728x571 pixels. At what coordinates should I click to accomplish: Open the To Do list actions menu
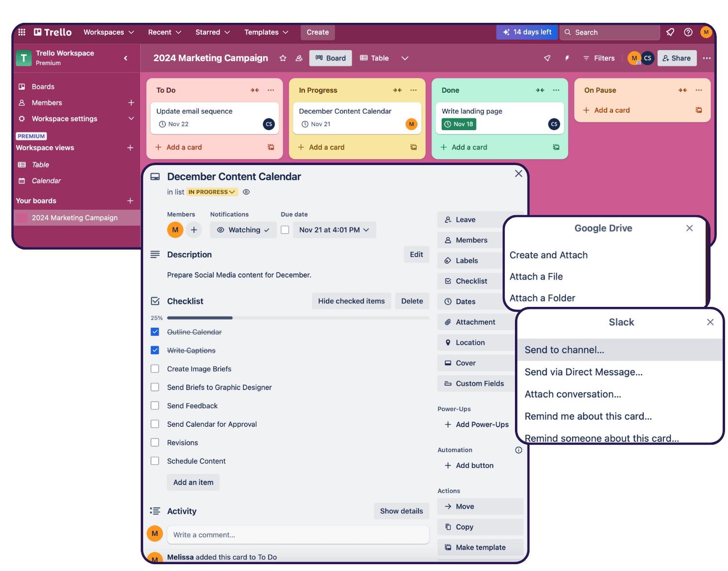coord(271,90)
